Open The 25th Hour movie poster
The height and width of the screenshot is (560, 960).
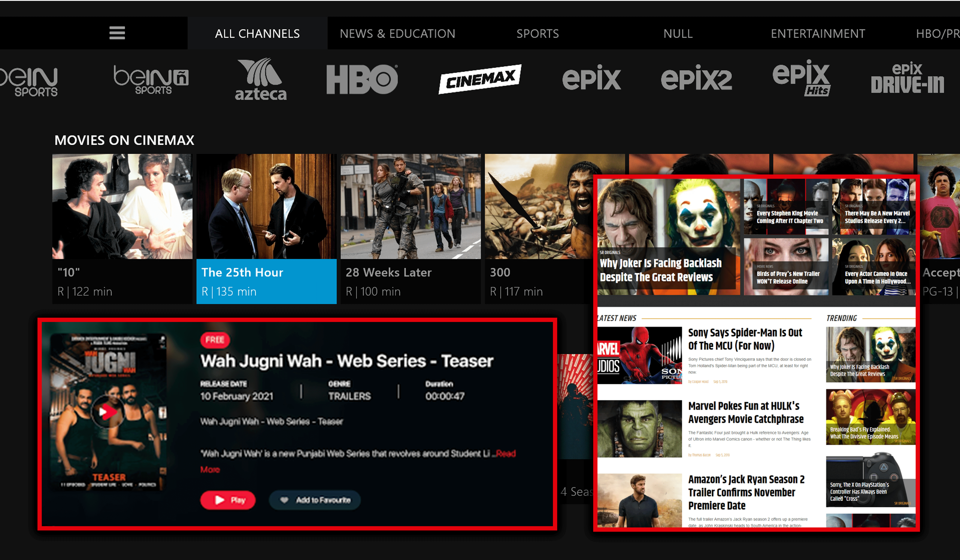(x=266, y=206)
